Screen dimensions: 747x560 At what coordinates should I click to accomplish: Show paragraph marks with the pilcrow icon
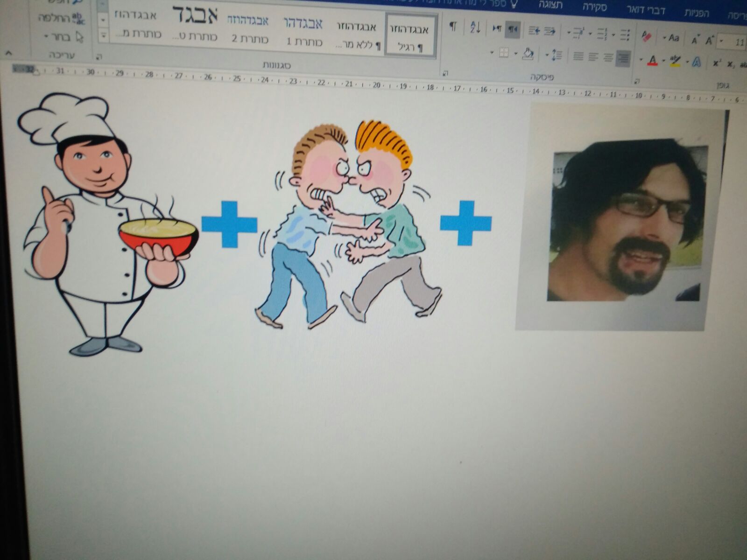(453, 27)
